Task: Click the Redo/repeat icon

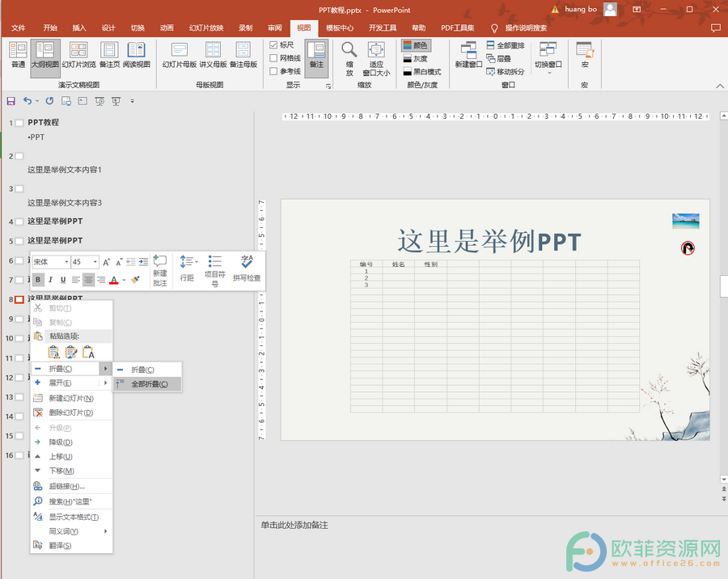Action: point(49,101)
